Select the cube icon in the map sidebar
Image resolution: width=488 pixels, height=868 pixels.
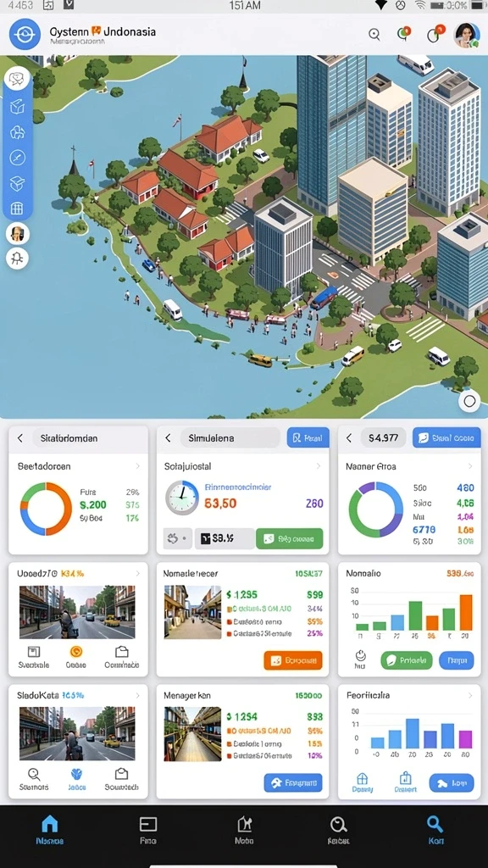click(17, 106)
